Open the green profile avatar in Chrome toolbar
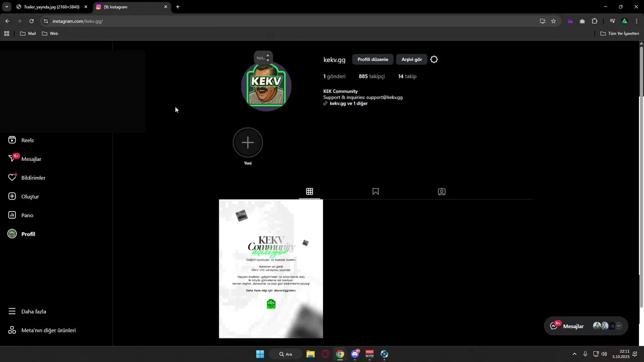 [624, 21]
